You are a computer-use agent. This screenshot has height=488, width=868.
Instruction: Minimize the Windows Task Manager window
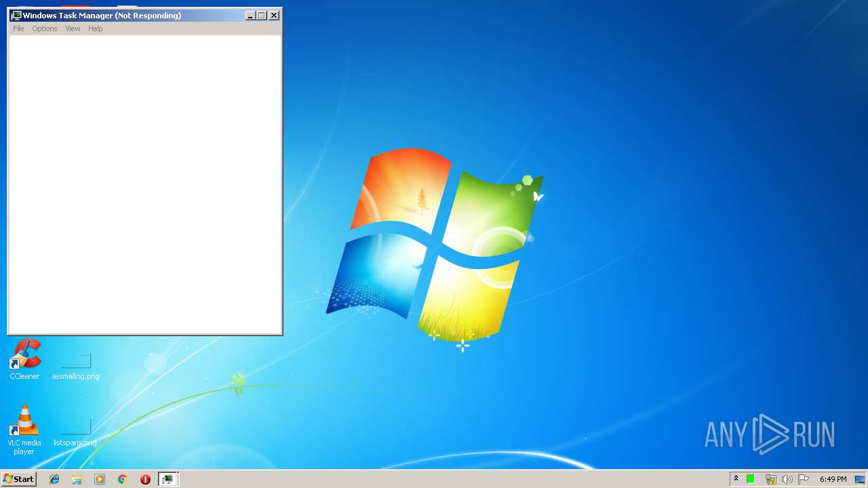(x=250, y=15)
